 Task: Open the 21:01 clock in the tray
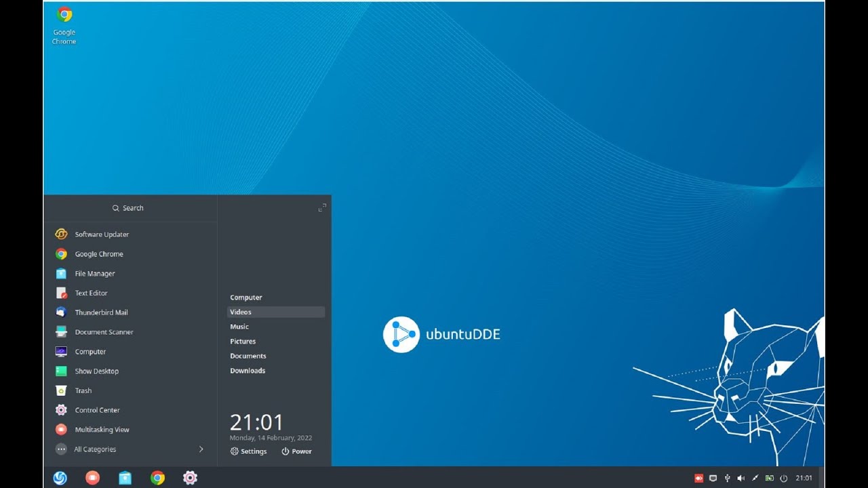click(x=804, y=478)
